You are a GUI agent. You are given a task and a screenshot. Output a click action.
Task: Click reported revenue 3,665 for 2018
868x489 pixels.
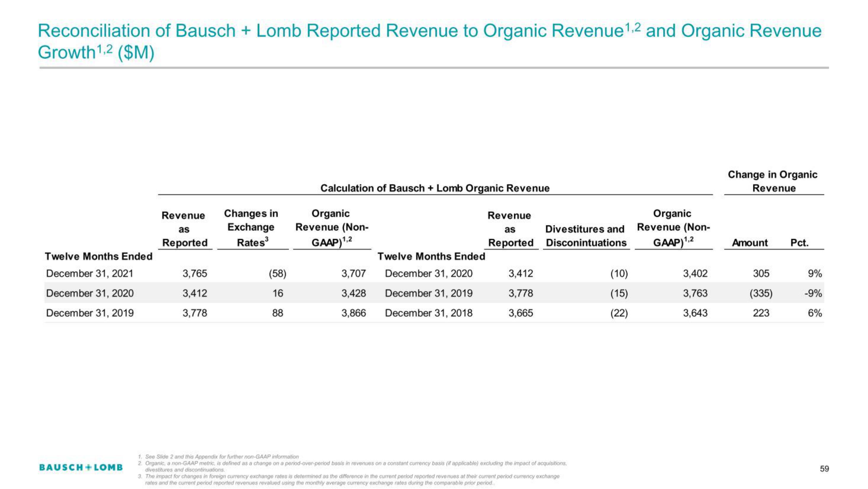pyautogui.click(x=521, y=313)
